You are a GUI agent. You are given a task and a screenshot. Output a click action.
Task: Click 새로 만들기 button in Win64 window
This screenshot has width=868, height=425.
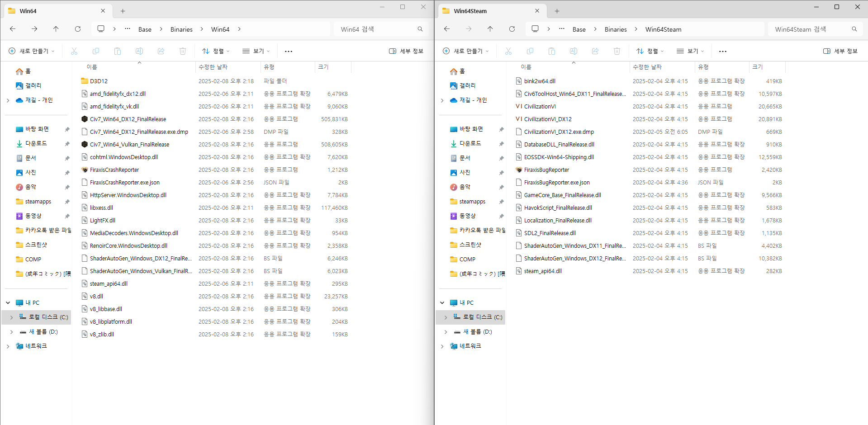(x=32, y=51)
